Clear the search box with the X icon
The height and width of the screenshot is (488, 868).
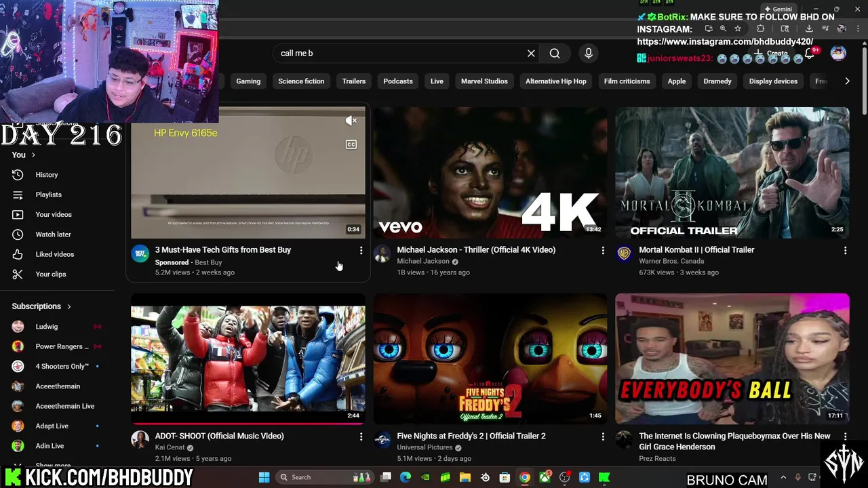(531, 54)
